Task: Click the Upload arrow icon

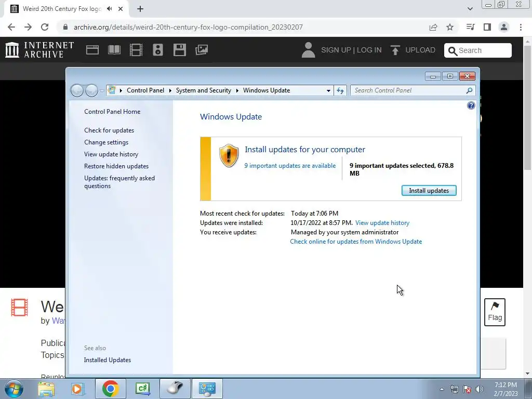Action: (x=395, y=50)
